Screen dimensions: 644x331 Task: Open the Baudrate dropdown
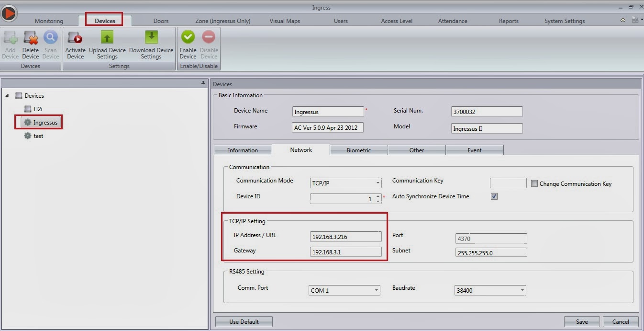(x=522, y=290)
